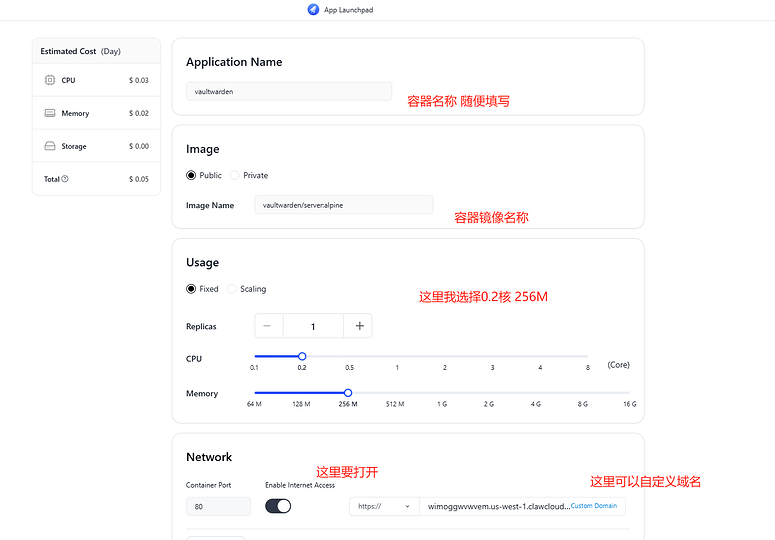Select the Public image radio button
775x540 pixels.
click(191, 175)
